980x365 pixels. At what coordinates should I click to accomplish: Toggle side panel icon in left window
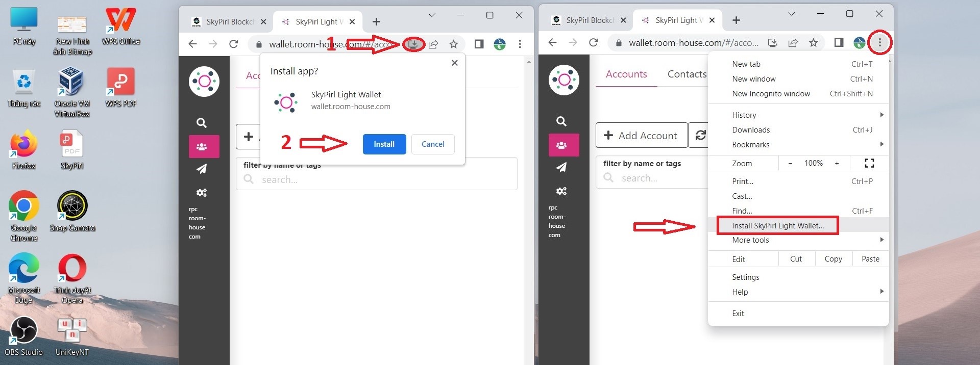click(x=479, y=44)
